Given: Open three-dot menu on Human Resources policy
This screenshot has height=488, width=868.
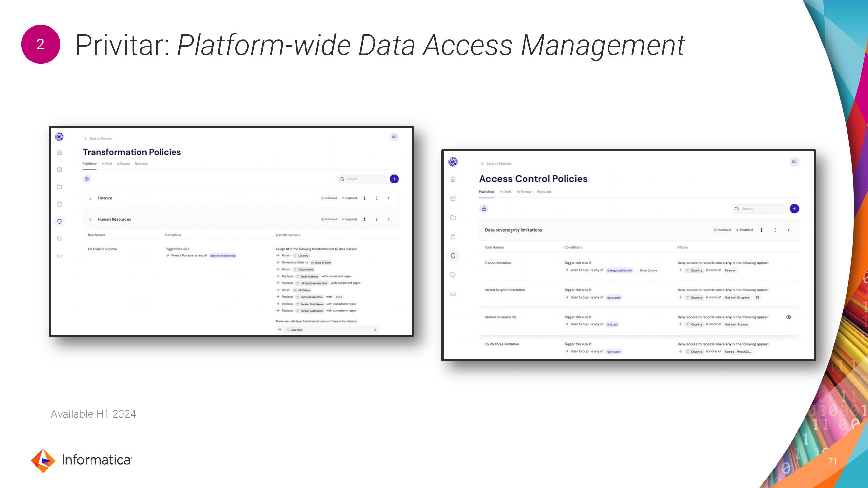Looking at the screenshot, I should tap(377, 219).
